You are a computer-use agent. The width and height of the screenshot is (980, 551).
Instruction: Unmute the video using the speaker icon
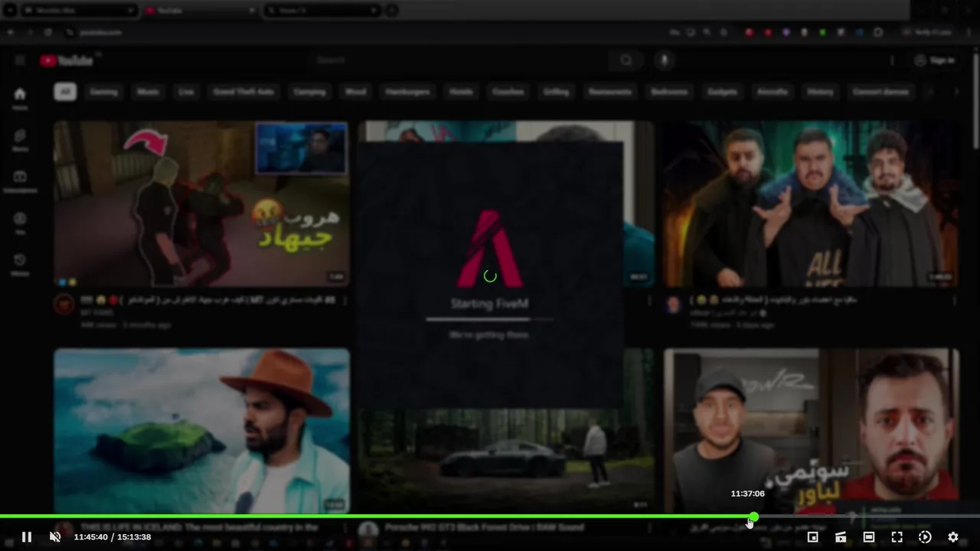(55, 537)
